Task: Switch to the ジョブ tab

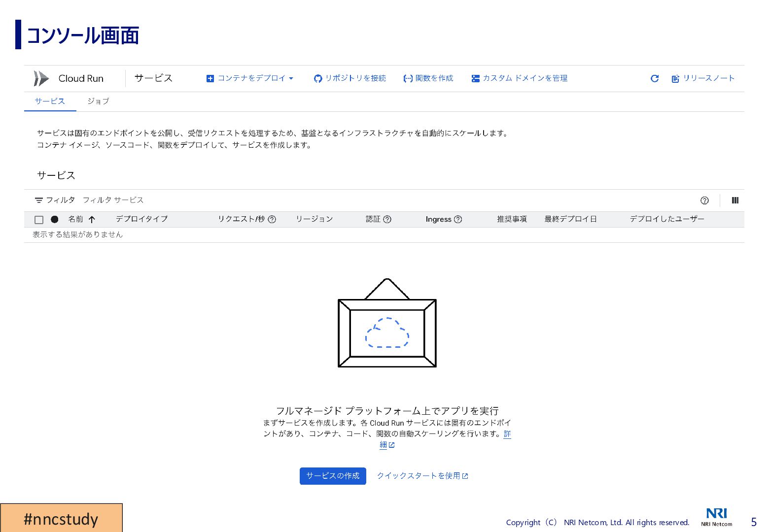Action: coord(98,101)
